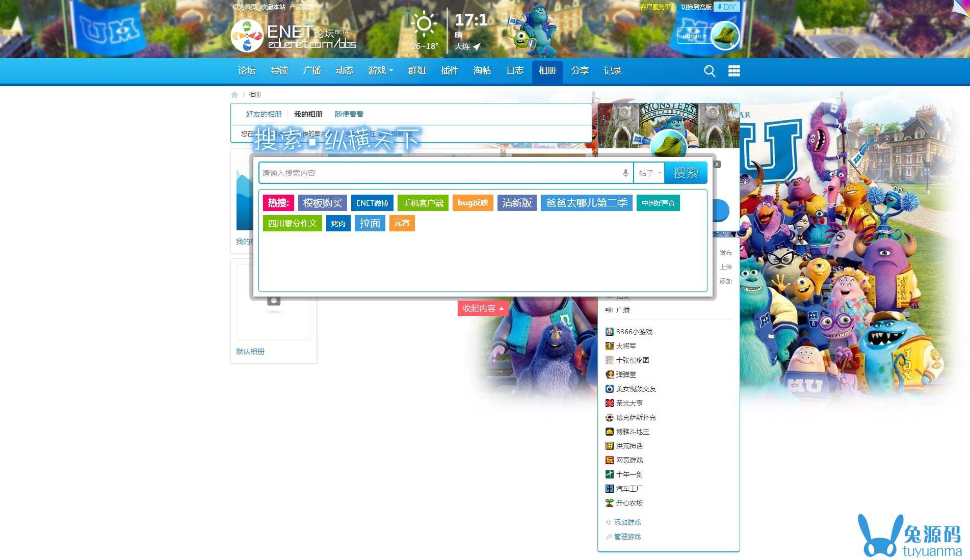
Task: Click the 博雅斗地主 game icon
Action: 609,432
